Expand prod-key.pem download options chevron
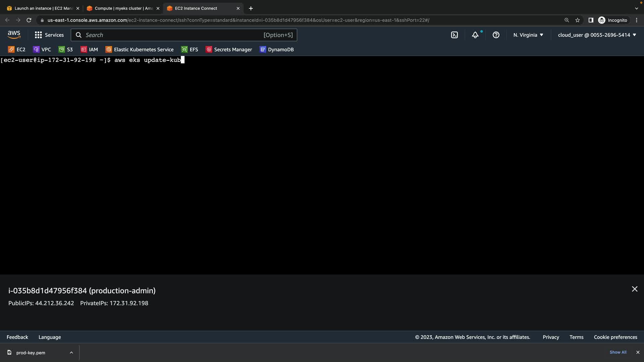The height and width of the screenshot is (362, 644). pyautogui.click(x=71, y=353)
